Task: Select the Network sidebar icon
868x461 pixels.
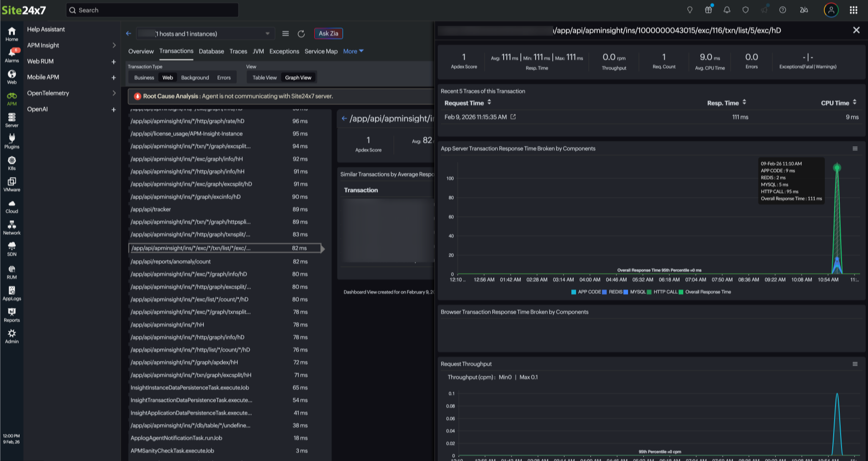Action: (x=12, y=227)
